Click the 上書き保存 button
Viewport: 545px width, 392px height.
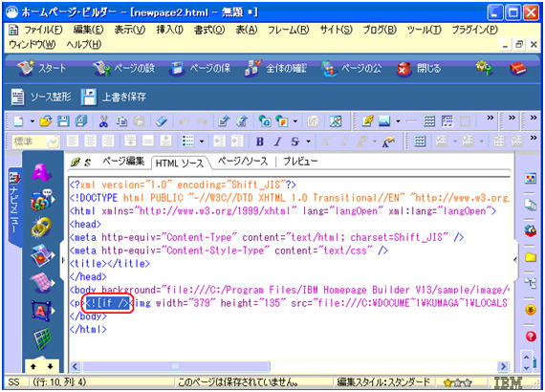pos(114,97)
